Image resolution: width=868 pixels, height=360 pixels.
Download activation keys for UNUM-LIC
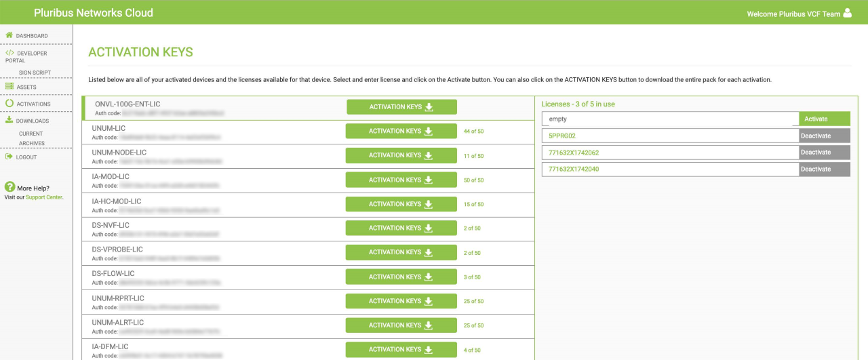(x=401, y=131)
